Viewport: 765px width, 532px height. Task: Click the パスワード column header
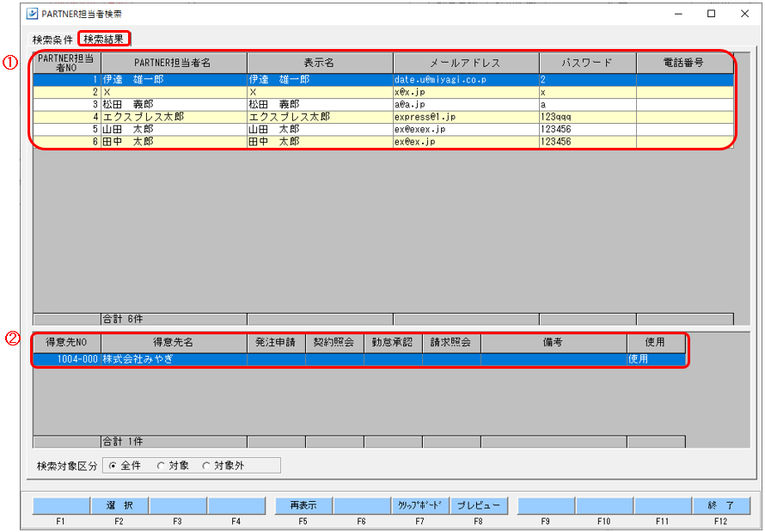click(587, 63)
